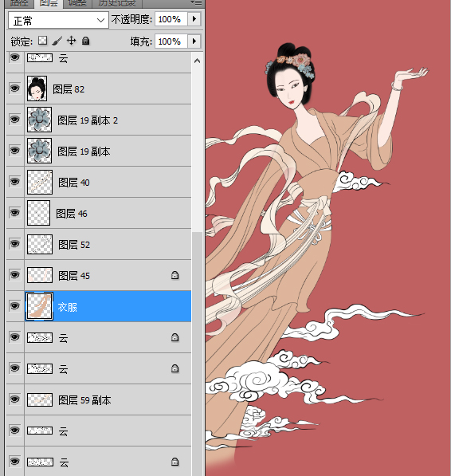Select layer named 图层 46
The height and width of the screenshot is (476, 451).
tap(72, 214)
